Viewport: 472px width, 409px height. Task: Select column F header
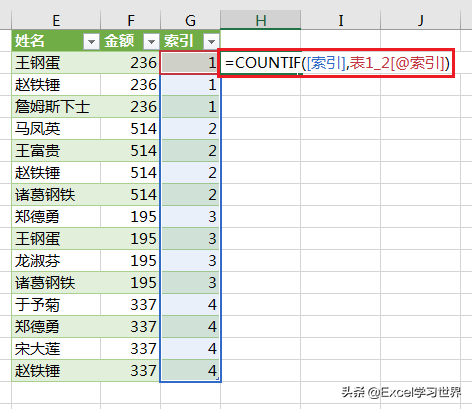pos(131,20)
